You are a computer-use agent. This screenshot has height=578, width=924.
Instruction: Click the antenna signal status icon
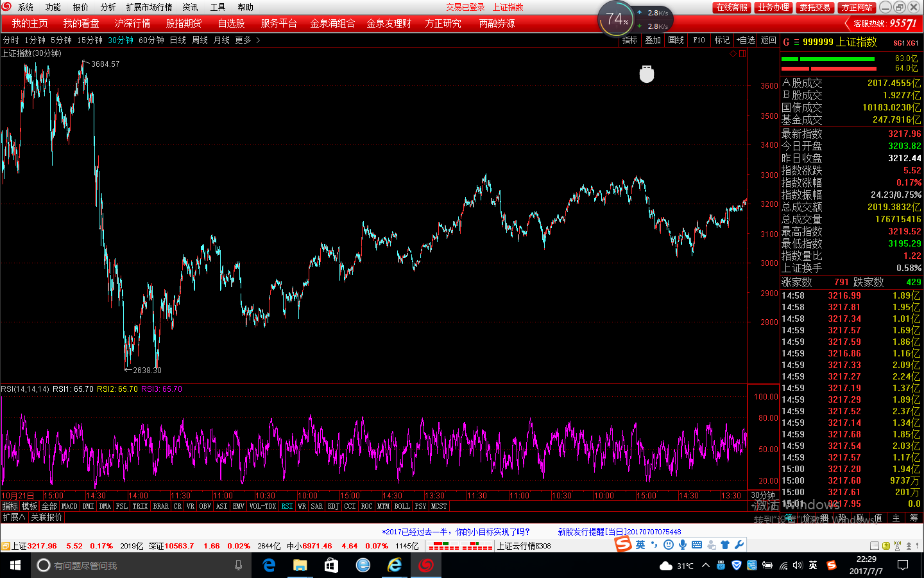897,546
